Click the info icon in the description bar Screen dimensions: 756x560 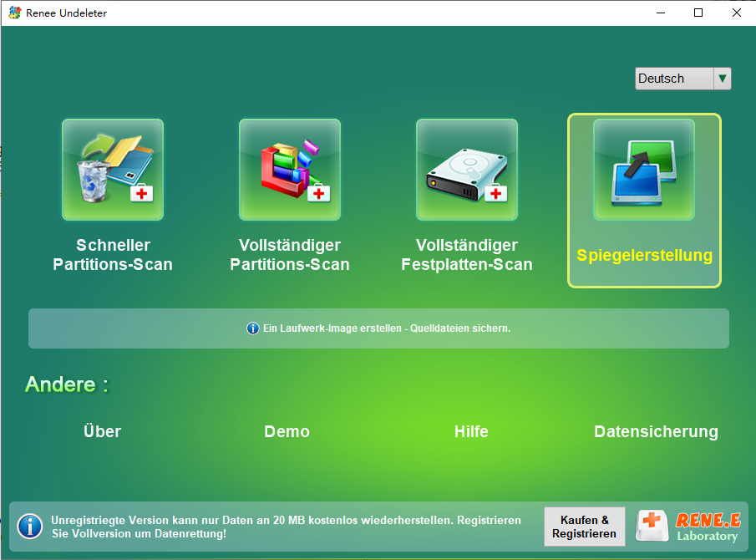[252, 328]
